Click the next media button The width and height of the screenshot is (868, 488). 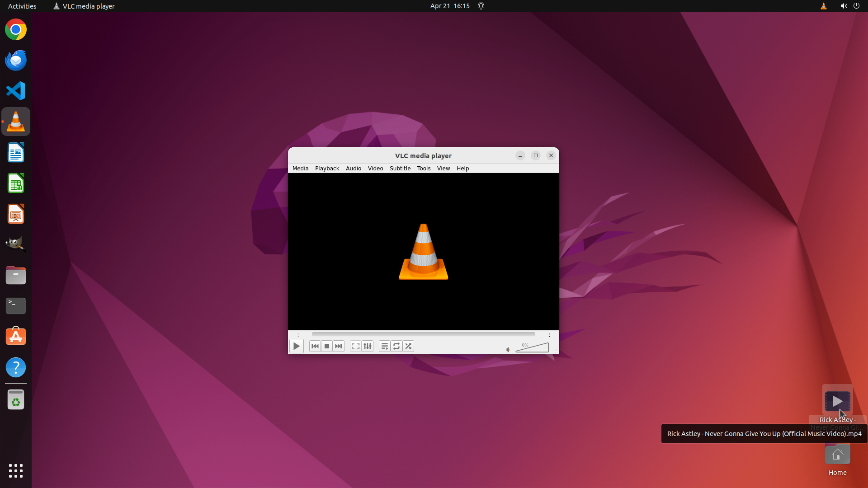[339, 346]
